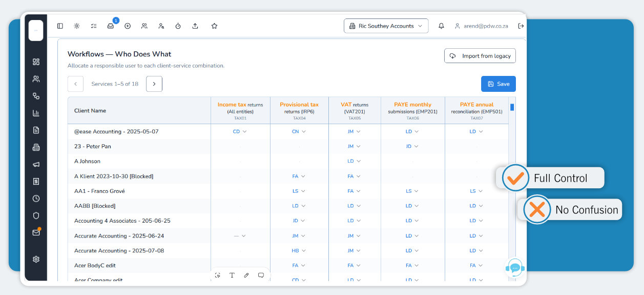The image size is (644, 295).
Task: Click the arend@pdw.co.za account link
Action: click(x=482, y=26)
